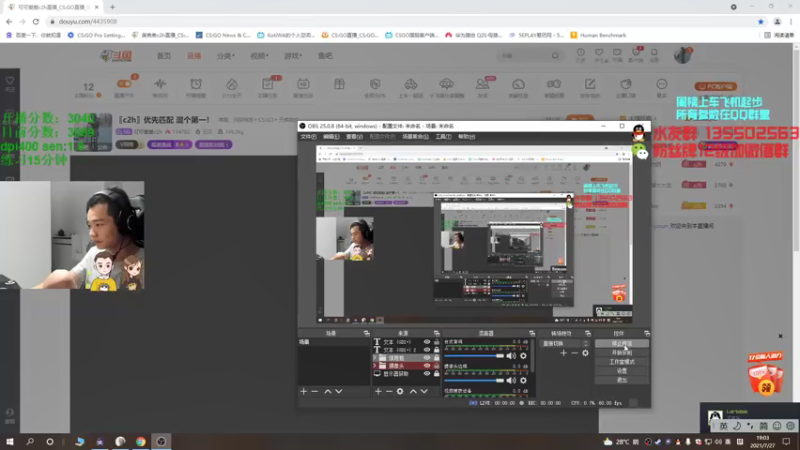Open OBS 帮助(H) Help menu
The width and height of the screenshot is (800, 450).
pyautogui.click(x=466, y=137)
